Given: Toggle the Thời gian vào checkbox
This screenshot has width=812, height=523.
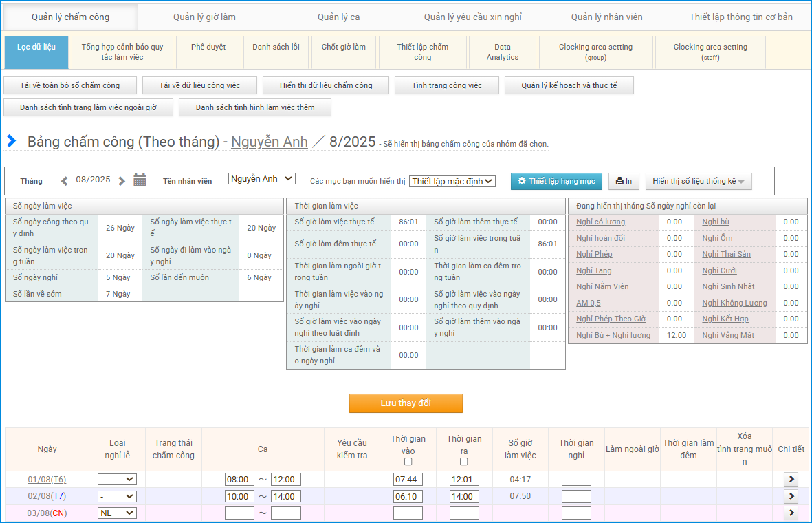Looking at the screenshot, I should pyautogui.click(x=408, y=462).
